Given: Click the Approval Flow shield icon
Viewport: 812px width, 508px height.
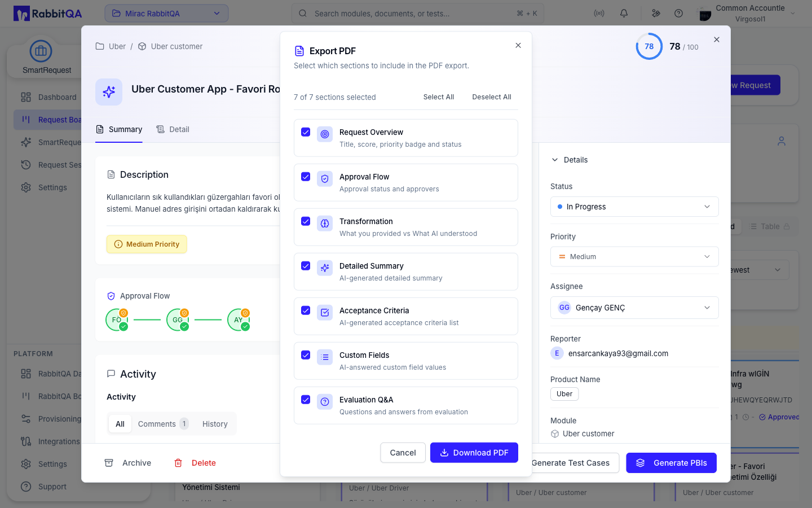Looking at the screenshot, I should 325,179.
